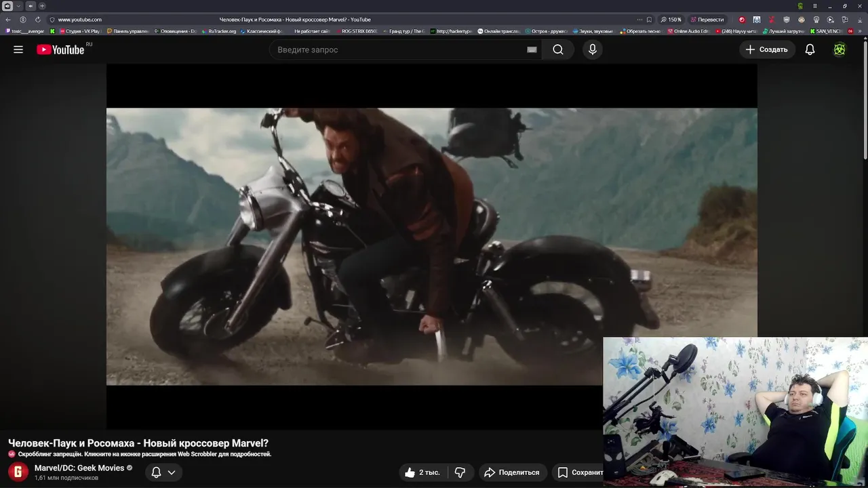868x488 pixels.
Task: Click the red circular extension icon
Action: tap(741, 20)
